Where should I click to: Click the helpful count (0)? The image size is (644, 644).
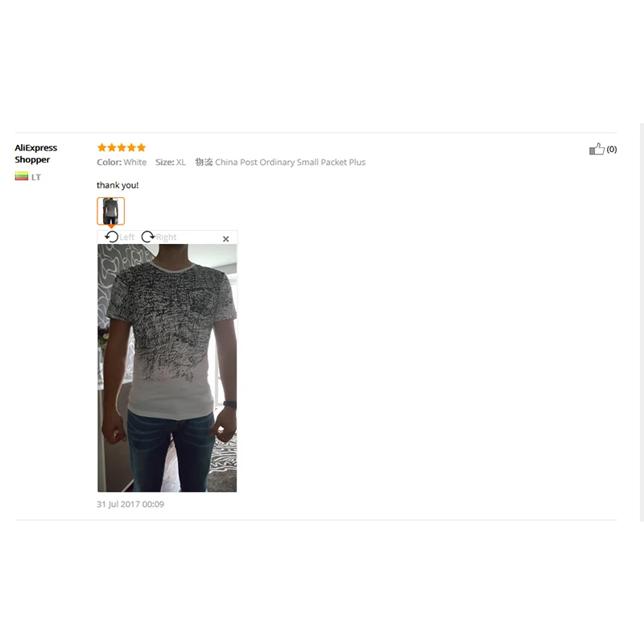click(x=612, y=149)
